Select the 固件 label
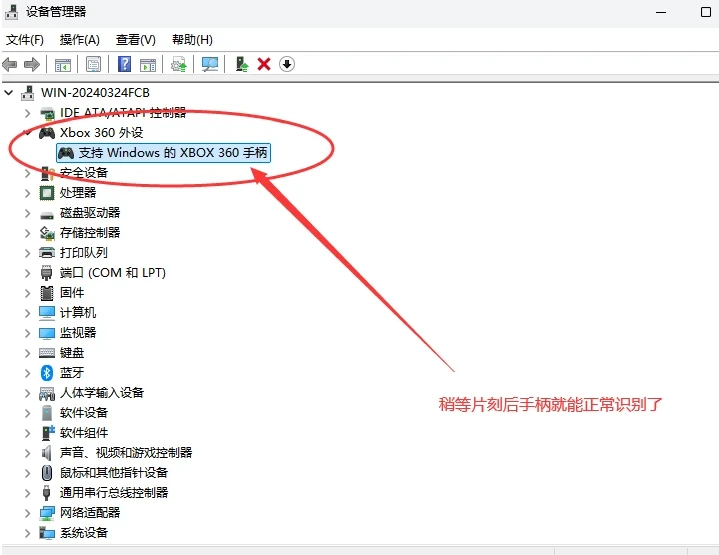 [72, 293]
